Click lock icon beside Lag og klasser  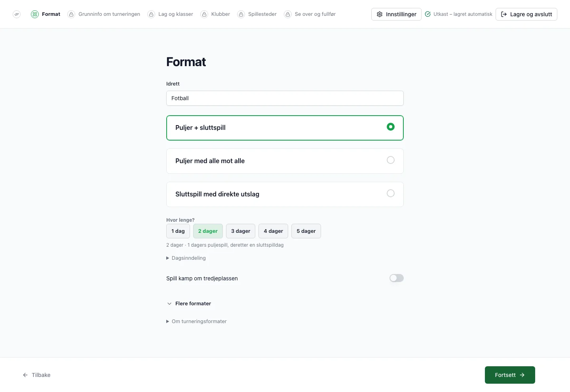[x=151, y=14]
